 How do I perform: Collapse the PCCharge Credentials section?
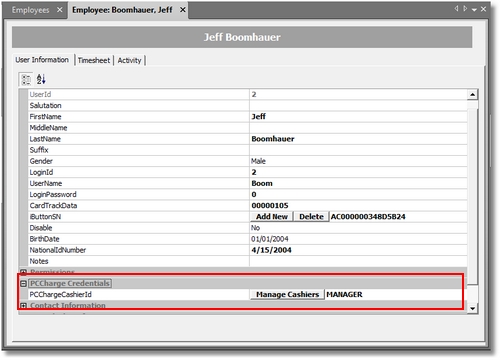(23, 284)
